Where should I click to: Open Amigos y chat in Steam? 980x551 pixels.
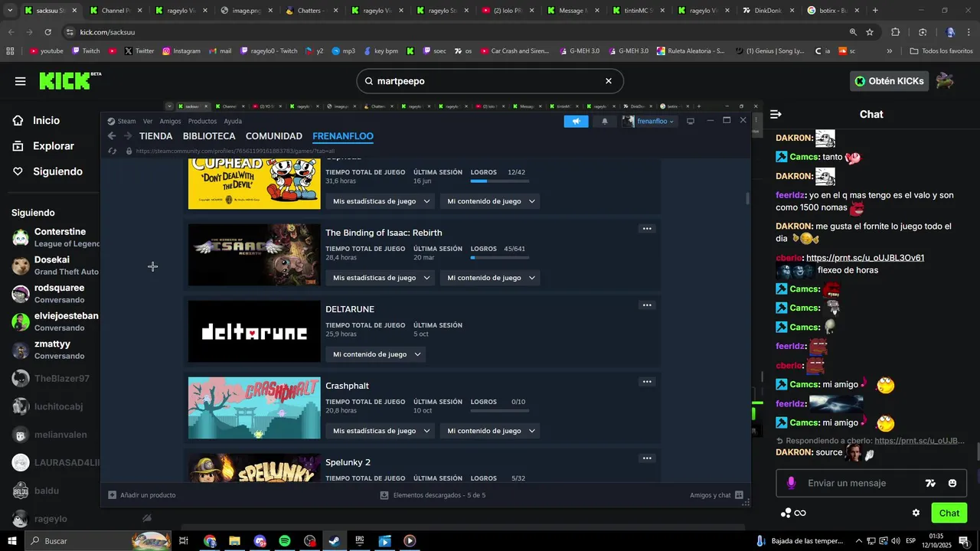coord(717,495)
